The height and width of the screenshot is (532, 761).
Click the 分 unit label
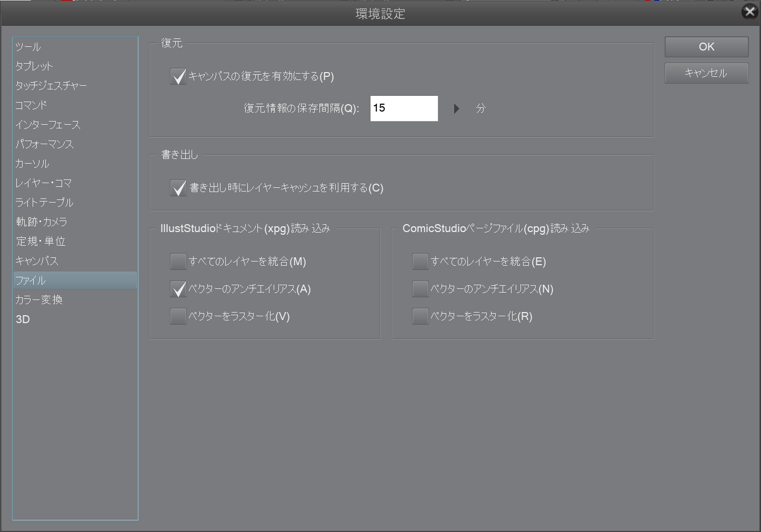[x=480, y=108]
